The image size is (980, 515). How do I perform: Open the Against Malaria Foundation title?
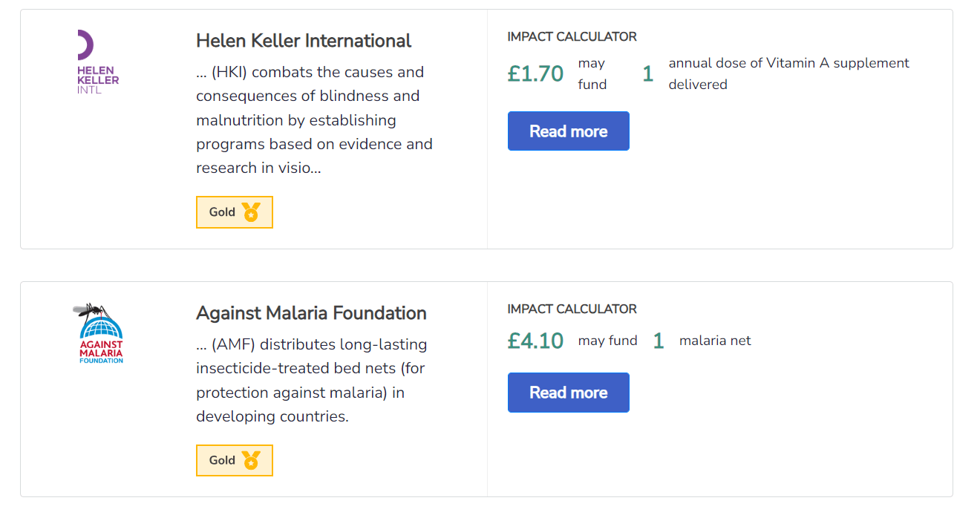311,313
